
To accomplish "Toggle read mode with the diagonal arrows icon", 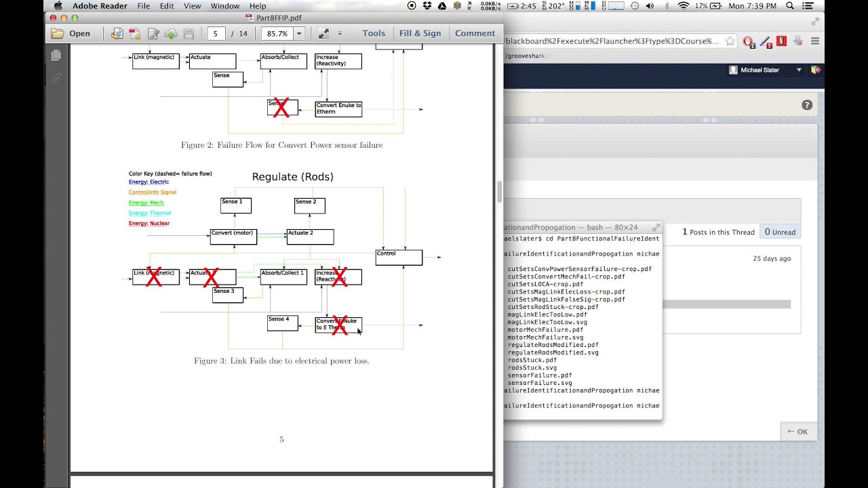I will [x=323, y=33].
